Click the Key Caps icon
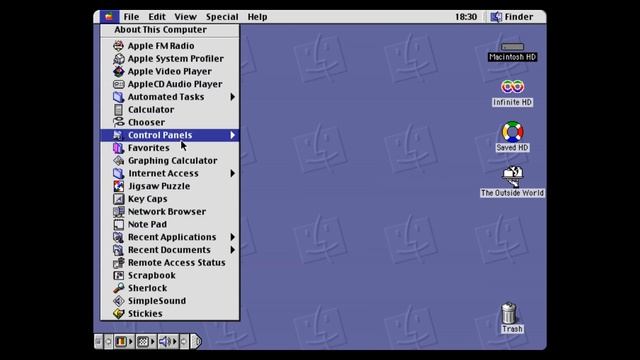640x360 pixels. tap(118, 199)
